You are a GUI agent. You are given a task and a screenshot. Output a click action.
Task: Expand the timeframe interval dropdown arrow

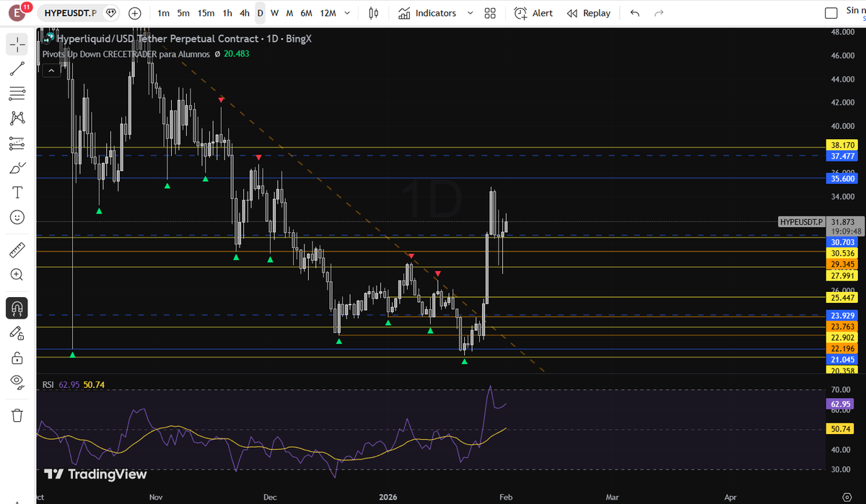click(x=348, y=13)
